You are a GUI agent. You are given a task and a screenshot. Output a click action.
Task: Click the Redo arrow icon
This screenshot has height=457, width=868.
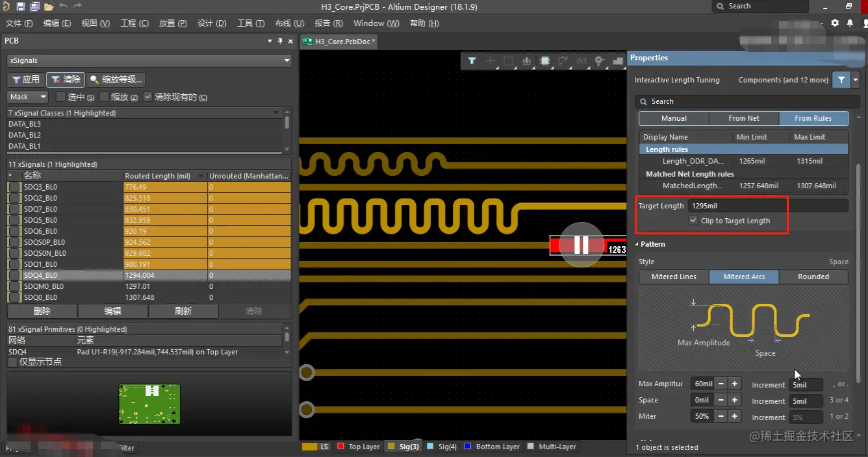coord(77,6)
